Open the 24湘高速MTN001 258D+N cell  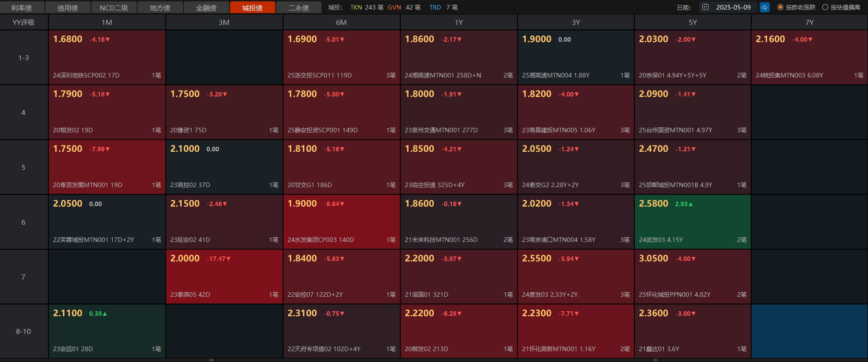(x=459, y=58)
